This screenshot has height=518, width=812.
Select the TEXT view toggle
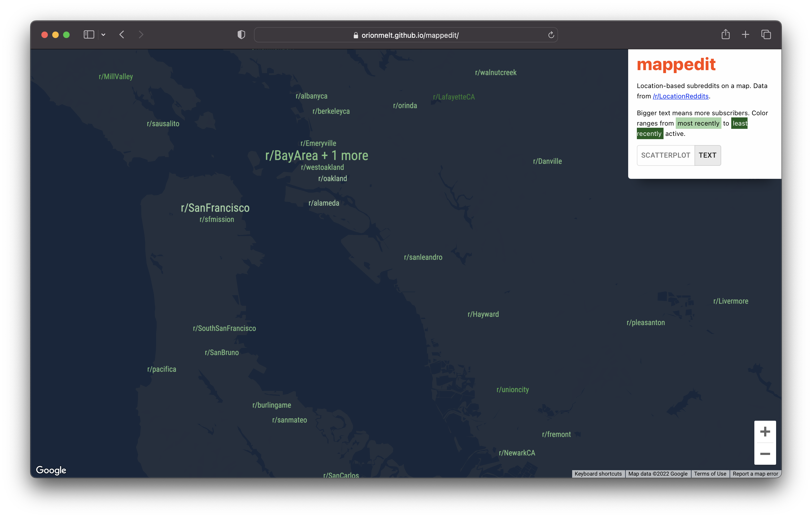pyautogui.click(x=707, y=155)
